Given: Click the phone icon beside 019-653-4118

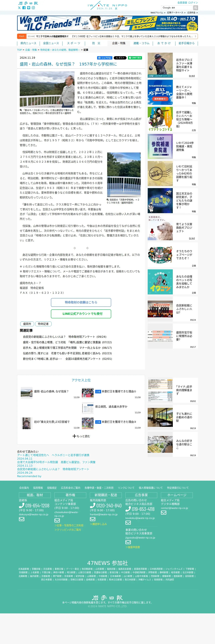Looking at the screenshot, I should [128, 509].
